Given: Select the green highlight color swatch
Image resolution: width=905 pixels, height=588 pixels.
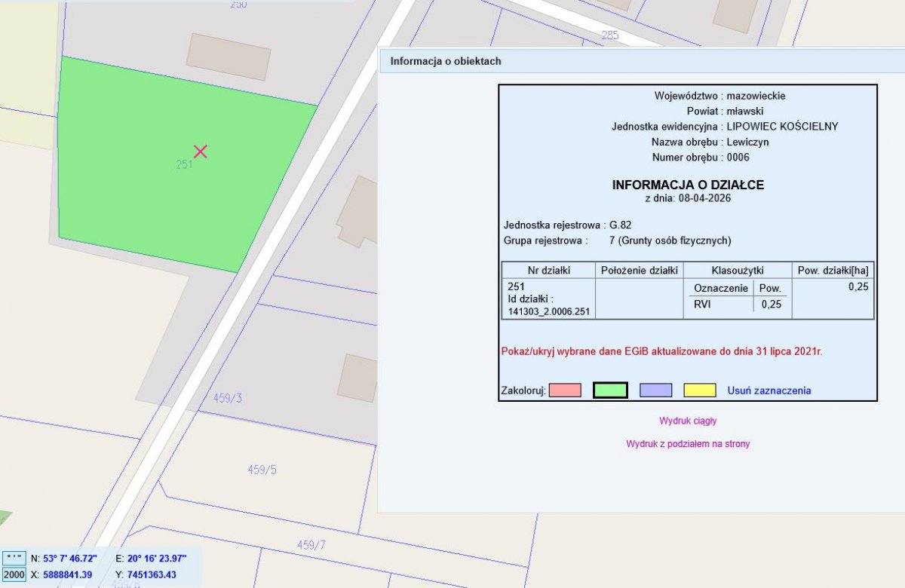Looking at the screenshot, I should tap(610, 390).
